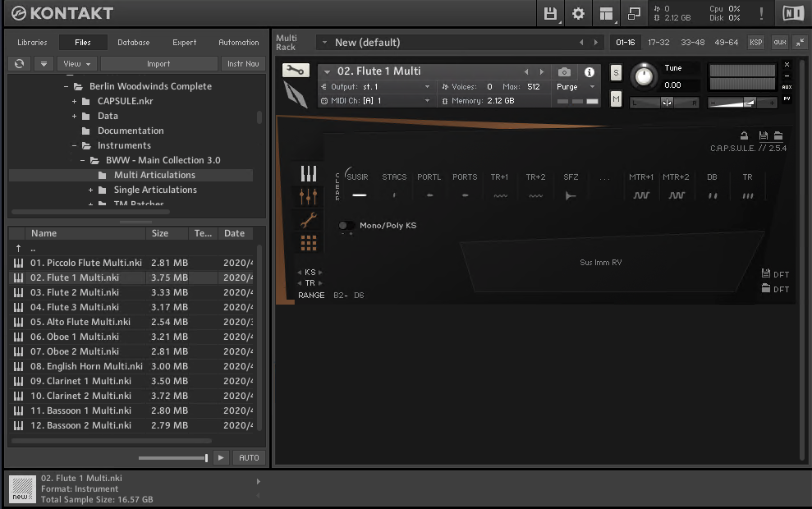Switch to the Expert tab
The width and height of the screenshot is (812, 509).
(x=185, y=43)
